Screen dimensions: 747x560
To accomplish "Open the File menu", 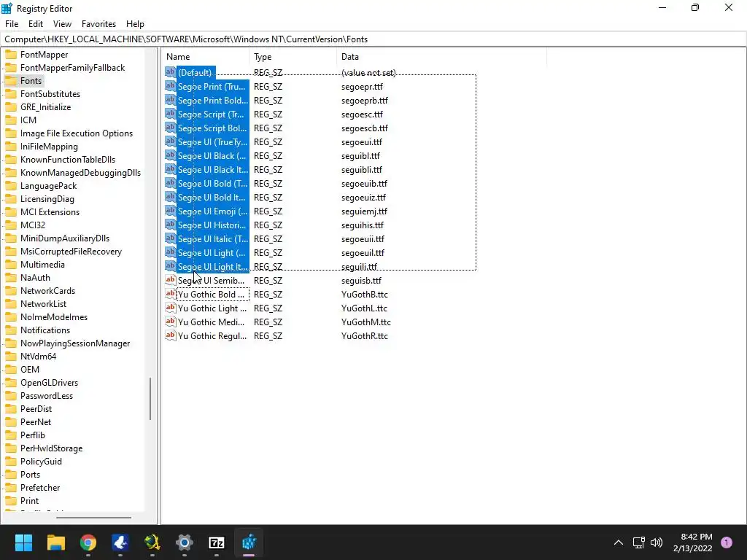I will click(x=12, y=24).
